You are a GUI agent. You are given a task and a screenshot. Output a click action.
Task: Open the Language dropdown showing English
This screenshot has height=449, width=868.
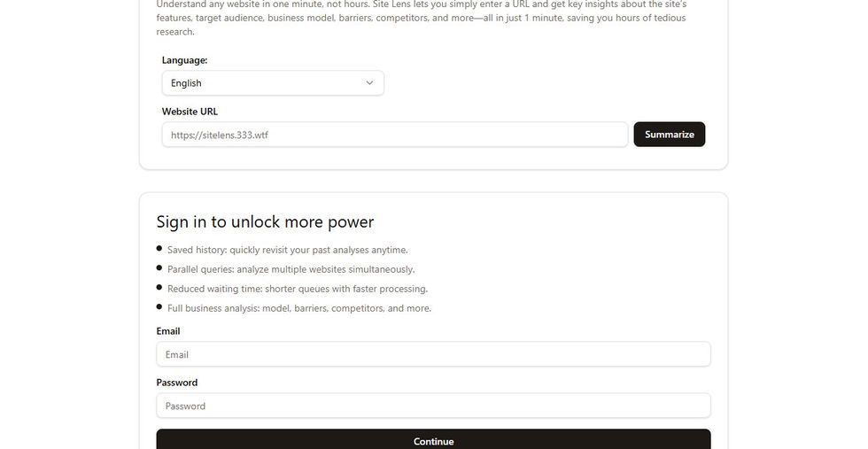[273, 83]
